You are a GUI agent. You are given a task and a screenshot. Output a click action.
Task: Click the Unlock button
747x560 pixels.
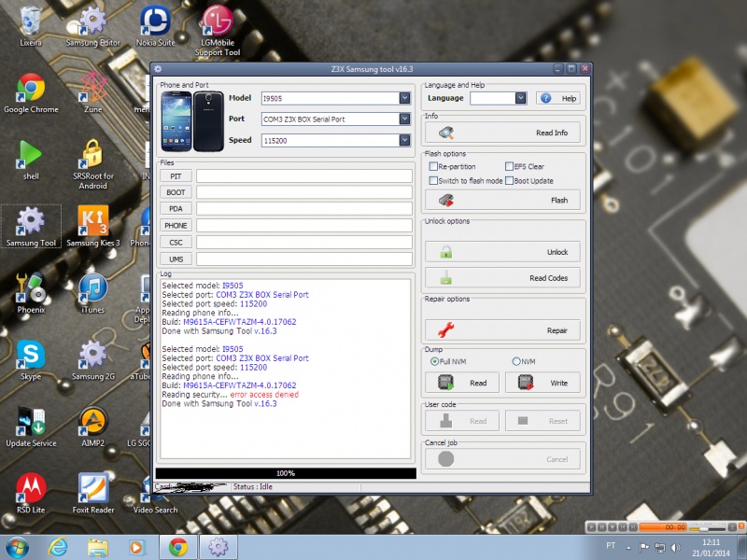(x=502, y=252)
